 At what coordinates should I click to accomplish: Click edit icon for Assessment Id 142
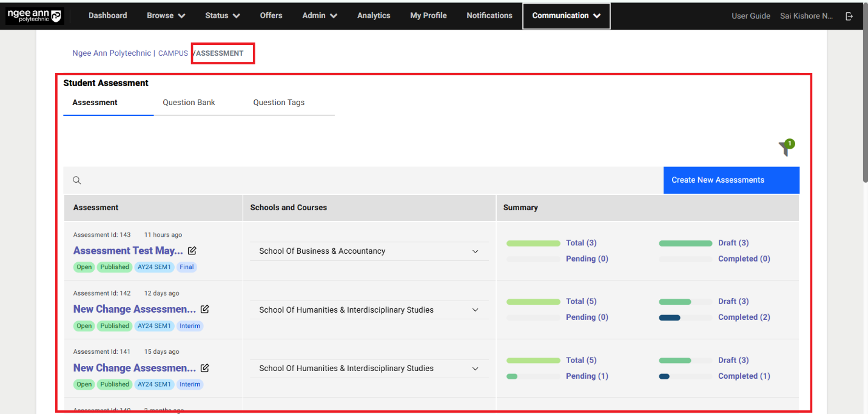205,309
